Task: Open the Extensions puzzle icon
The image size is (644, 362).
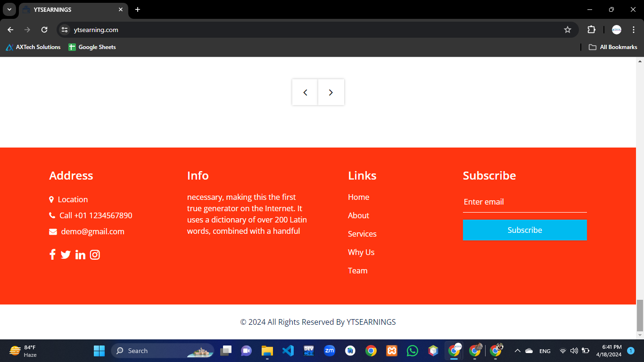Action: (591, 30)
